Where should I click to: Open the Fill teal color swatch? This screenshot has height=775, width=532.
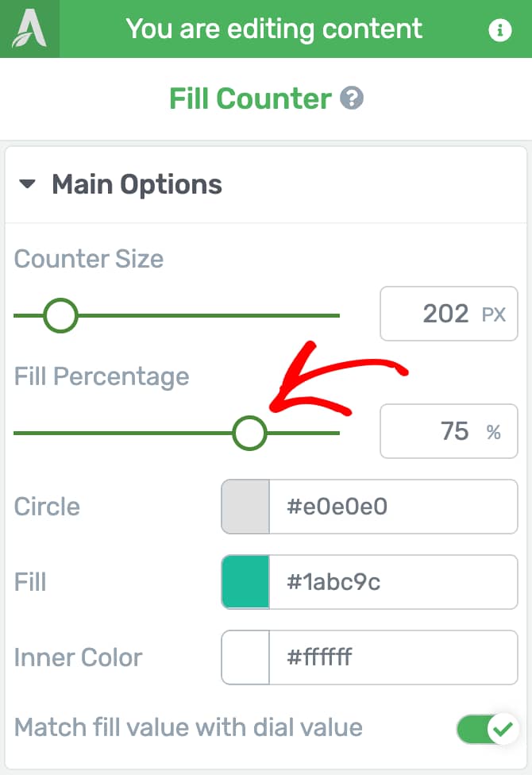[x=245, y=582]
